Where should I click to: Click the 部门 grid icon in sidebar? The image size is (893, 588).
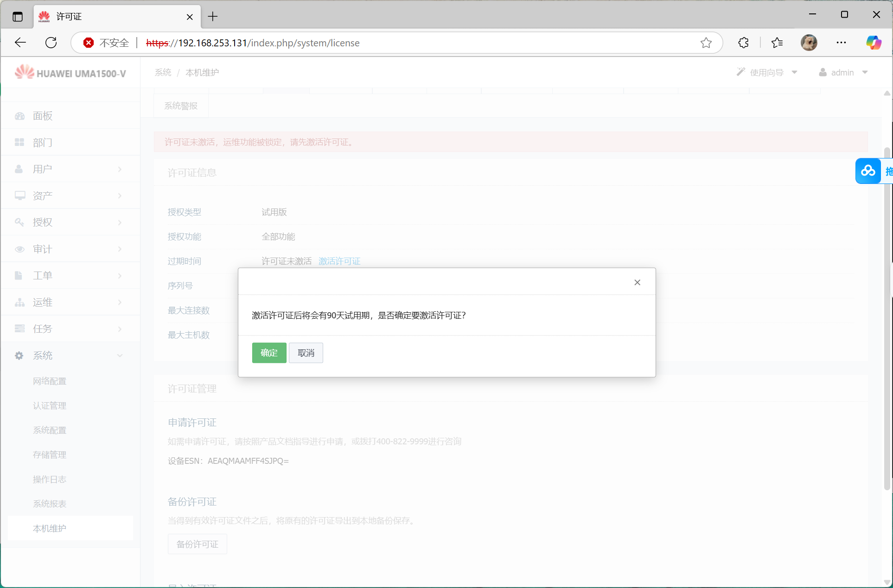[x=19, y=142]
